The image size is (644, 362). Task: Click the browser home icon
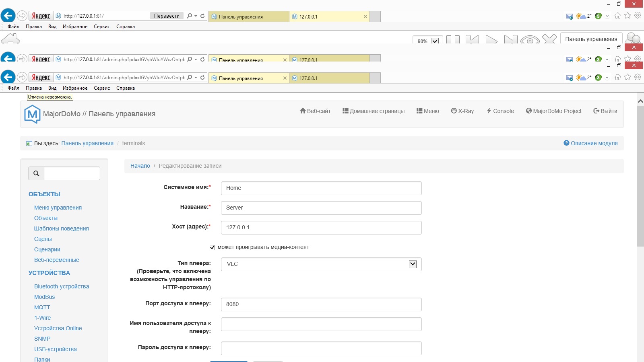pos(617,77)
